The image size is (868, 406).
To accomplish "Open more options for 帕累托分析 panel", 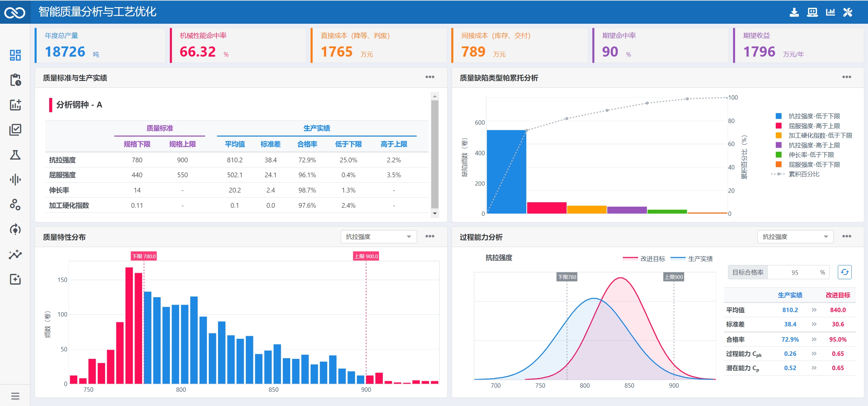I will (846, 77).
